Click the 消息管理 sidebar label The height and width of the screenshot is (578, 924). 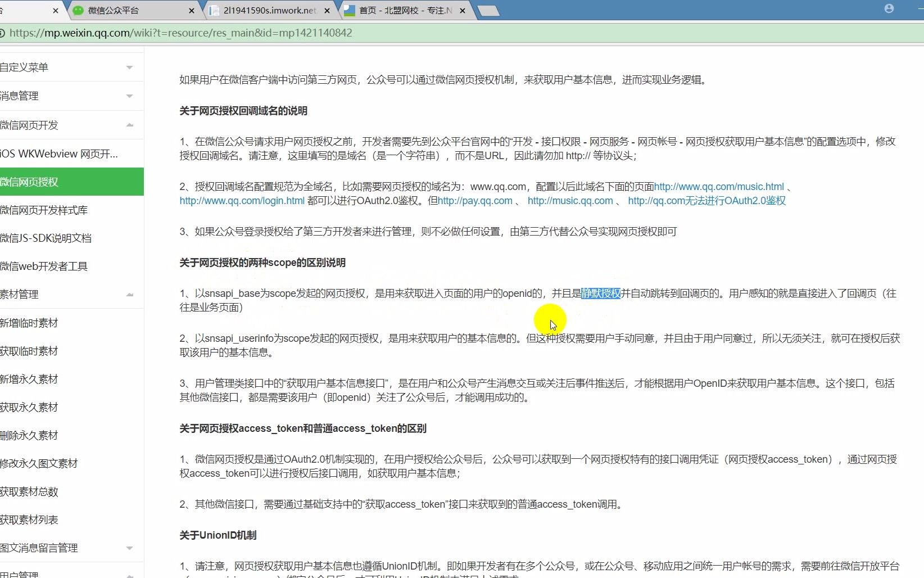(19, 96)
